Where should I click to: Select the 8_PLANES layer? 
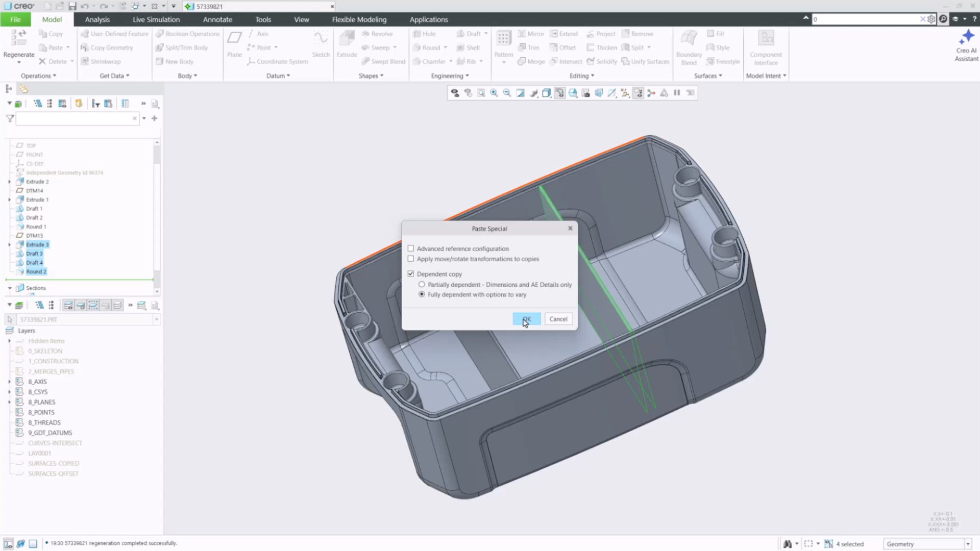41,402
